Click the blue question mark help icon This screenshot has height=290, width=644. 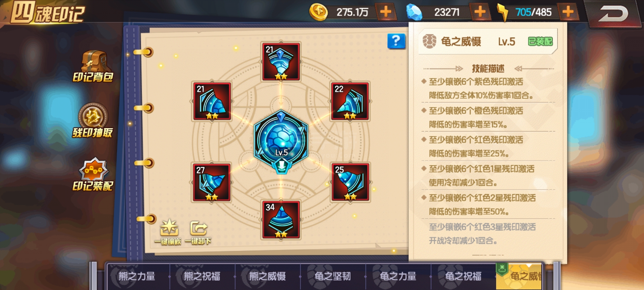396,41
